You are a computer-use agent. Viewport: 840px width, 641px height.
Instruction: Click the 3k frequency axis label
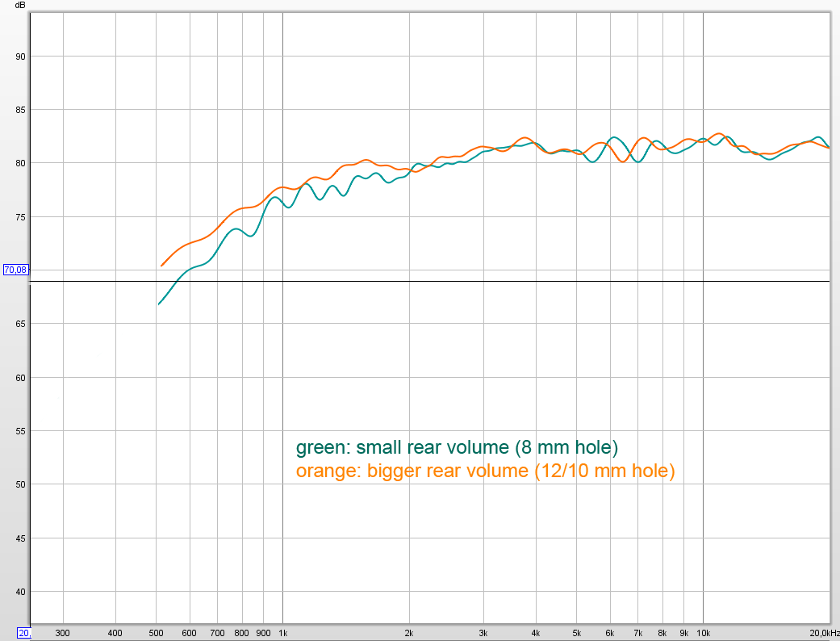click(483, 633)
